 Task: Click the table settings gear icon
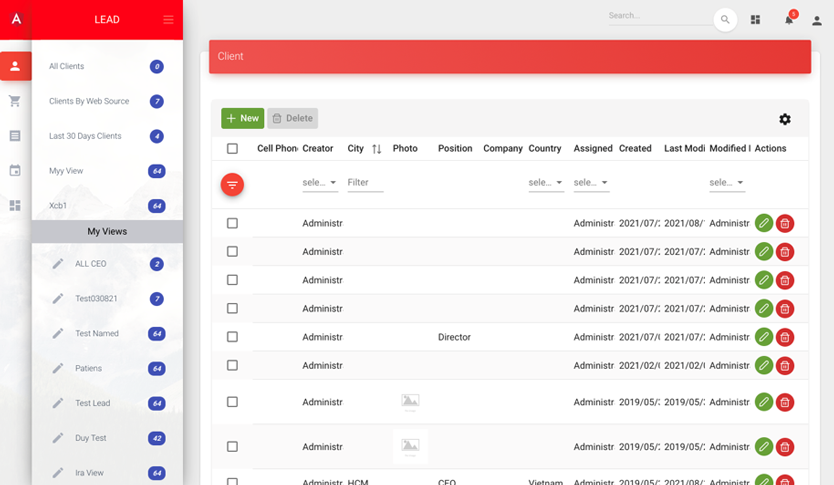click(785, 119)
